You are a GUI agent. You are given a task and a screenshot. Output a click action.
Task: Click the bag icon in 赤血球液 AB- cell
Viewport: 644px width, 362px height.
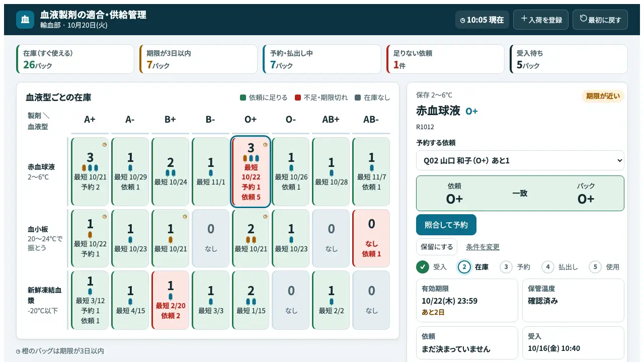[x=372, y=168]
